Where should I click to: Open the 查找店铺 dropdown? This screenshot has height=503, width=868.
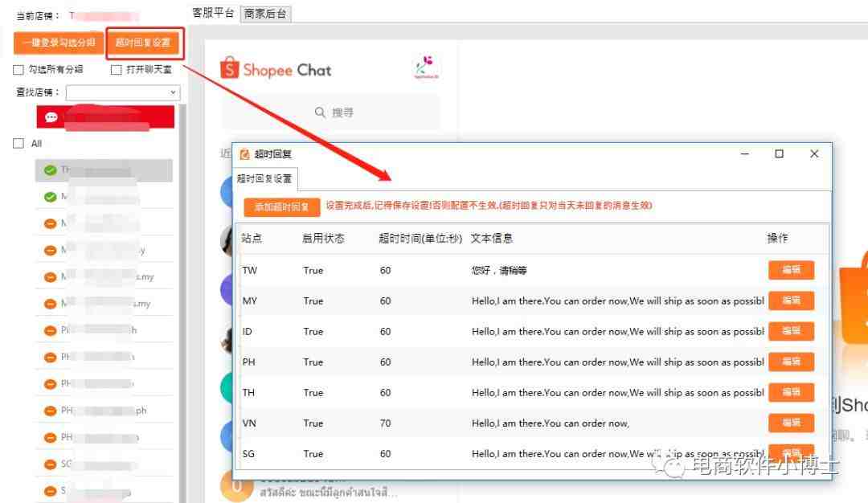click(123, 92)
